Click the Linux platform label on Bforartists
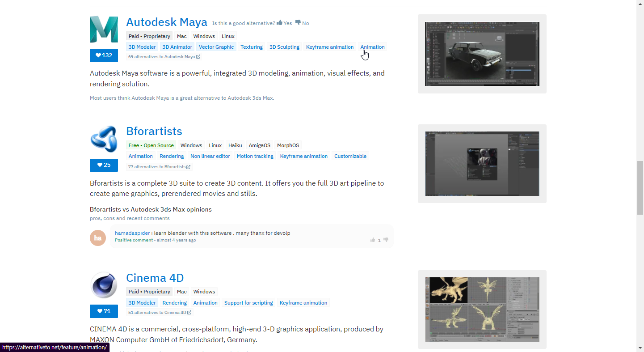This screenshot has height=352, width=644. point(215,145)
